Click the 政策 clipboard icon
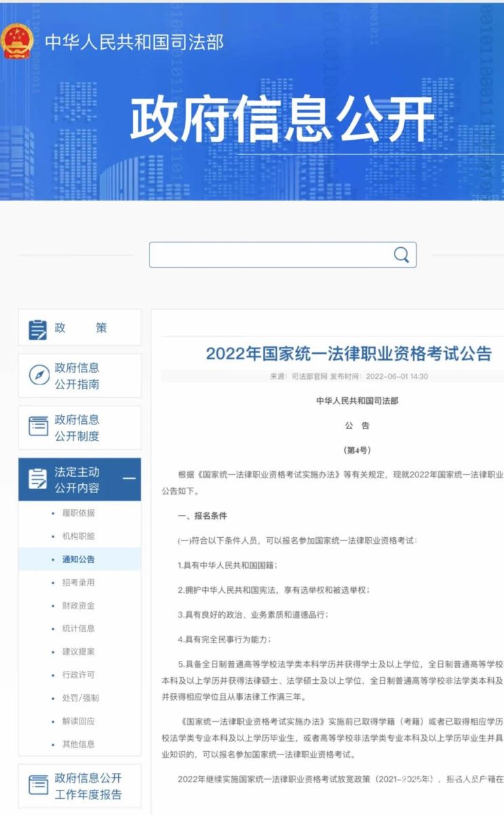Viewport: 504px width, 815px height. [x=38, y=329]
